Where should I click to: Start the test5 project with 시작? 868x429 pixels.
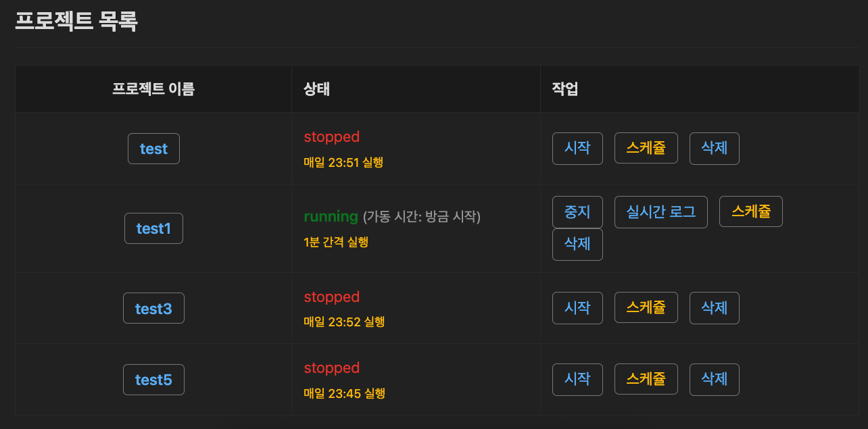pos(577,379)
